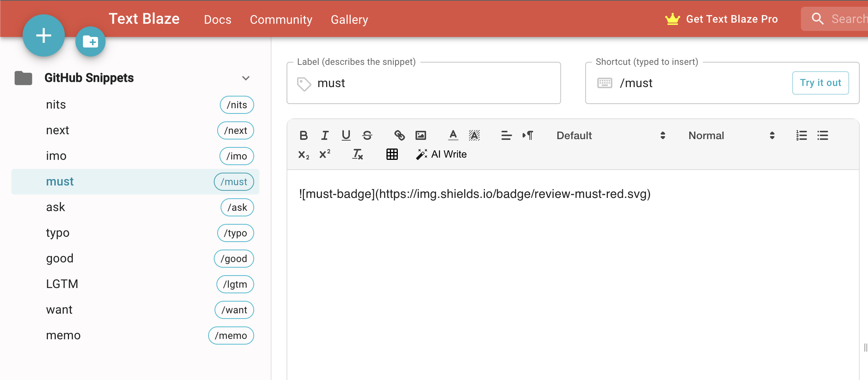Viewport: 868px width, 380px height.
Task: Insert bulleted list
Action: point(822,135)
